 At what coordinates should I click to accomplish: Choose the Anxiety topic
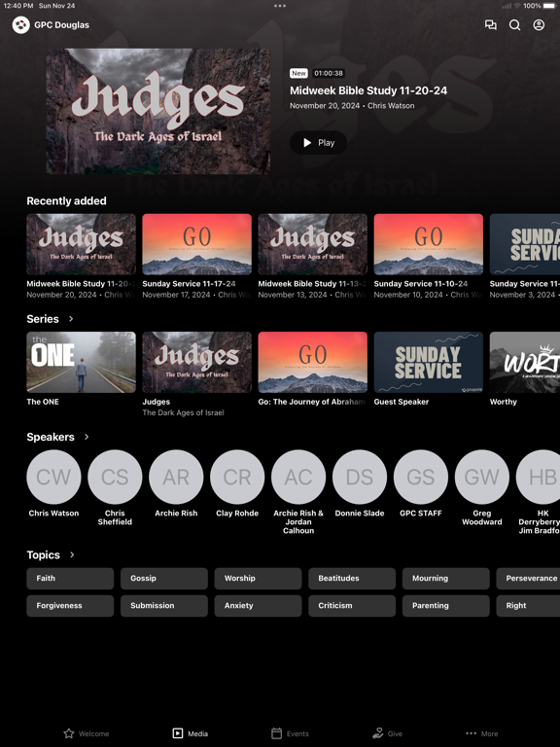[258, 606]
